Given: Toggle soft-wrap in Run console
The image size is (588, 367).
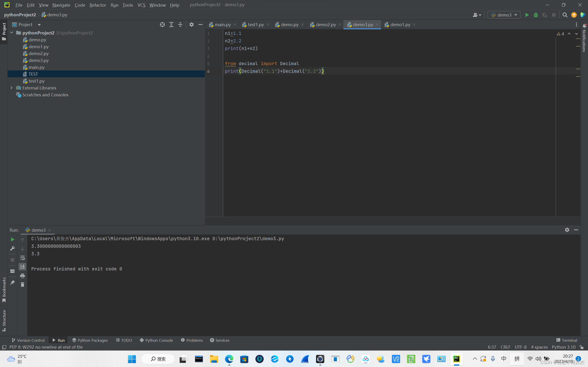Looking at the screenshot, I should (22, 258).
